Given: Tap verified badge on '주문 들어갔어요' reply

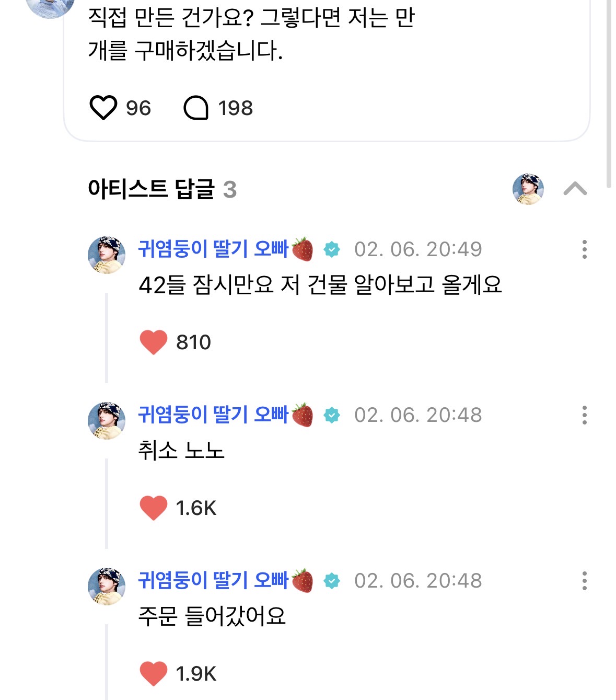Looking at the screenshot, I should click(x=332, y=581).
